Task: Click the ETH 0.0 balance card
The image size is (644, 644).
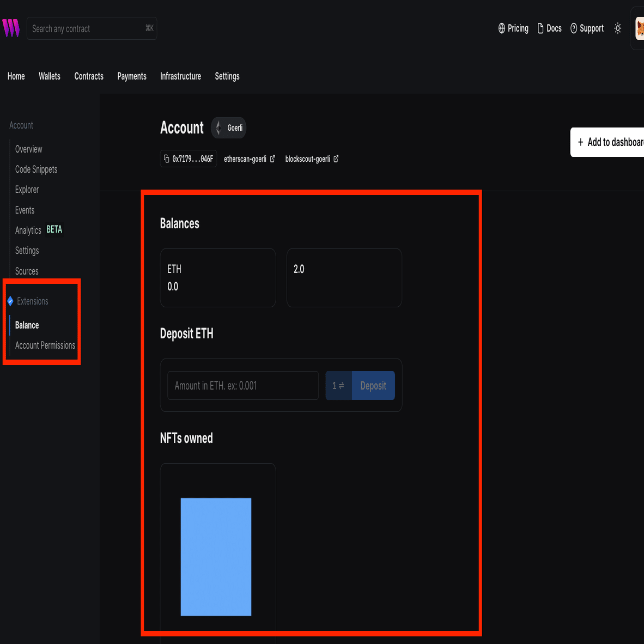Action: coord(218,278)
